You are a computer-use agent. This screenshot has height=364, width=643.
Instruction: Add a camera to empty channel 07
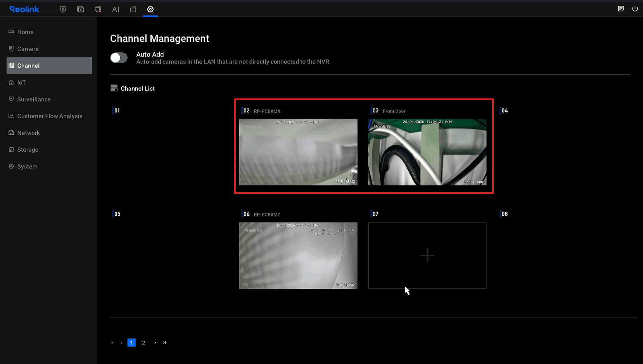point(427,255)
